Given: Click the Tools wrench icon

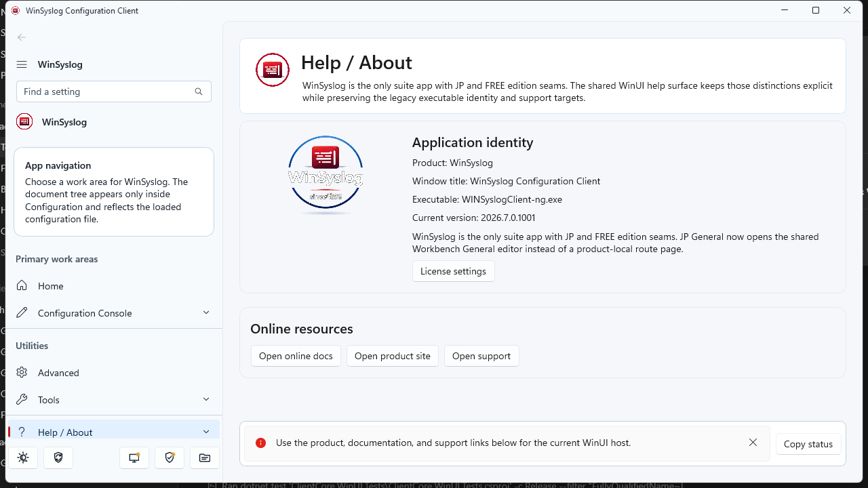Looking at the screenshot, I should [22, 400].
